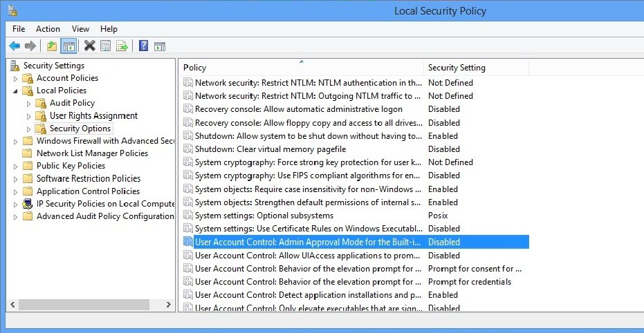Expand the Public Key Policies arrow

pyautogui.click(x=16, y=166)
